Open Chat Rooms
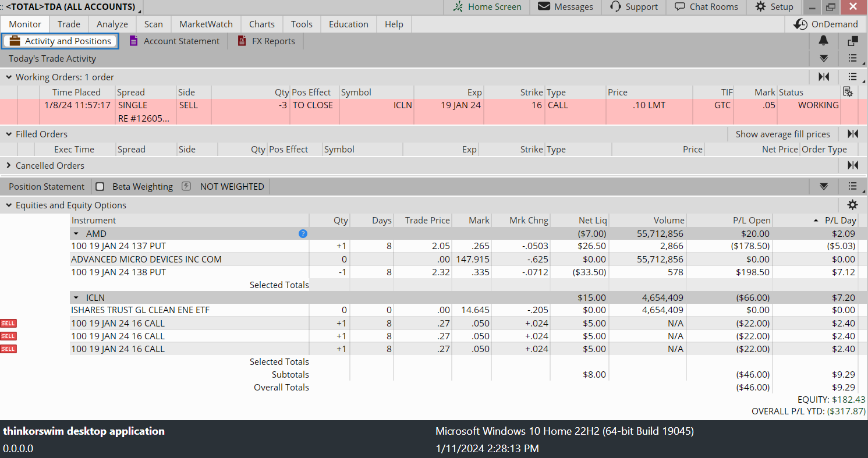The width and height of the screenshot is (868, 458). click(706, 7)
